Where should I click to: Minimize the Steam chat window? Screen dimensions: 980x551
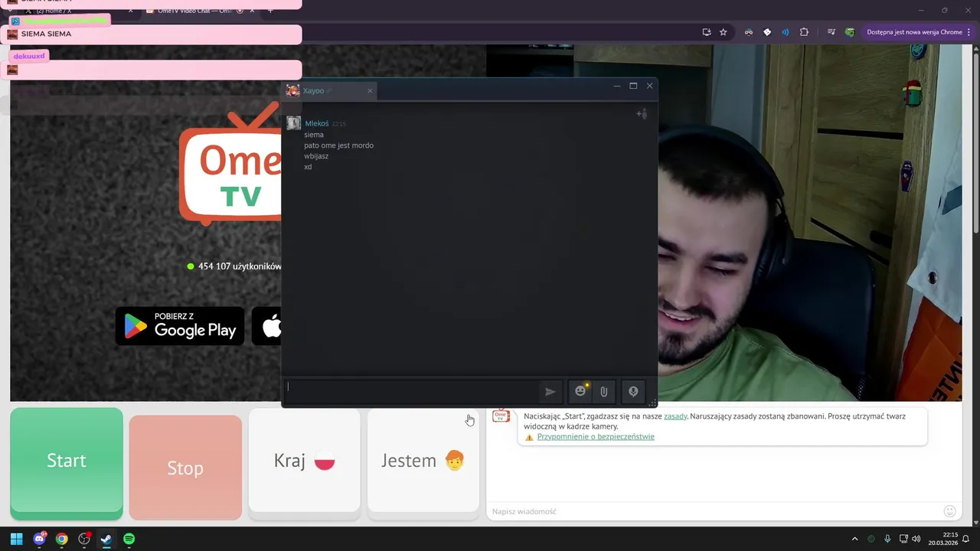pos(616,86)
